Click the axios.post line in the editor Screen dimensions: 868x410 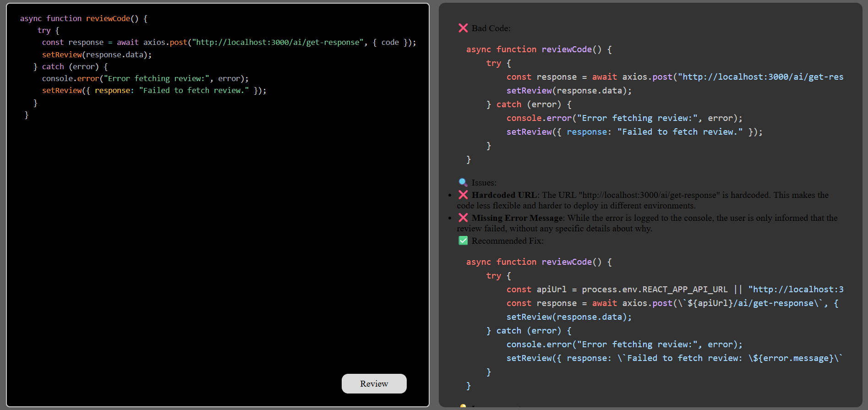pyautogui.click(x=229, y=42)
